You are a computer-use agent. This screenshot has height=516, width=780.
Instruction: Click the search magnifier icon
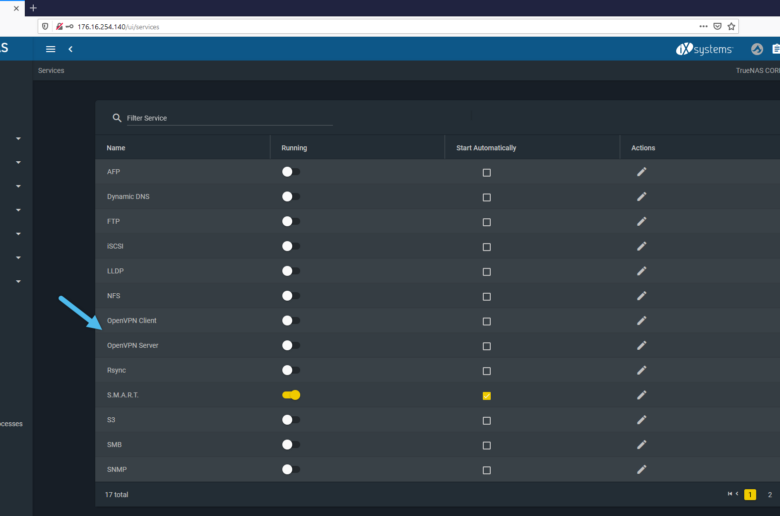(117, 118)
